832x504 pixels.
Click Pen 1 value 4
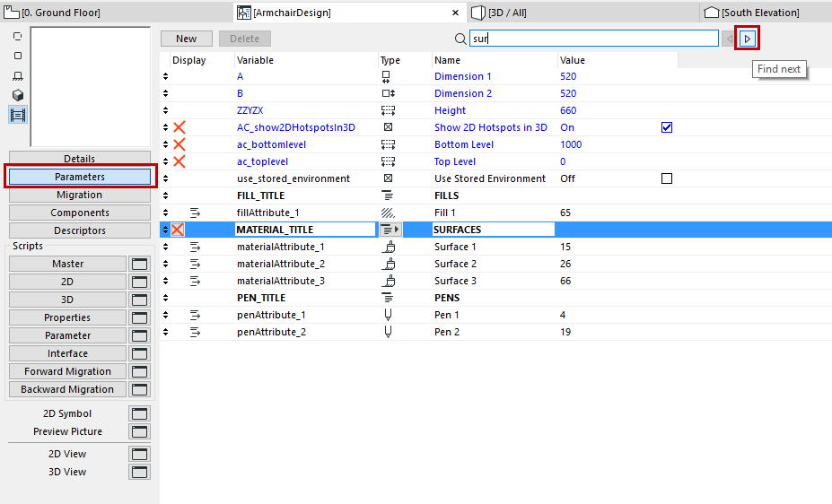tap(563, 316)
